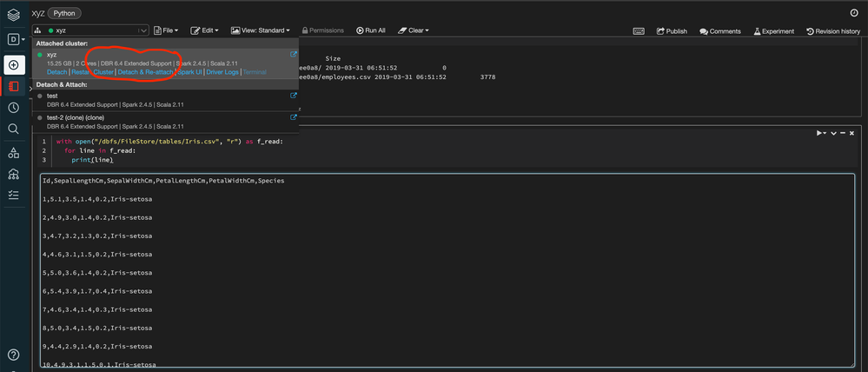Screen dimensions: 868x372
Task: Open the Help question mark icon
Action: click(x=14, y=355)
